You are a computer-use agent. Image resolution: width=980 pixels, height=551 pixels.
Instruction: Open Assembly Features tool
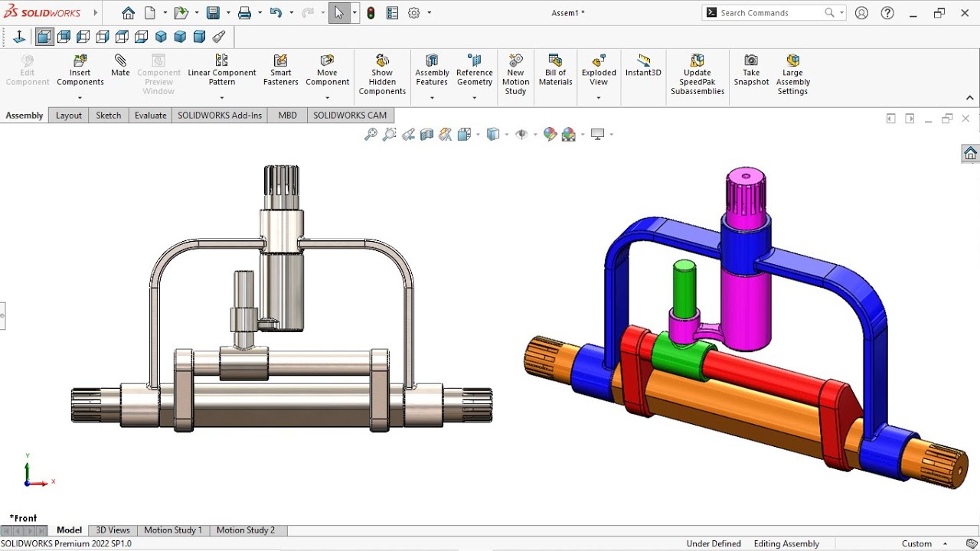pyautogui.click(x=432, y=70)
